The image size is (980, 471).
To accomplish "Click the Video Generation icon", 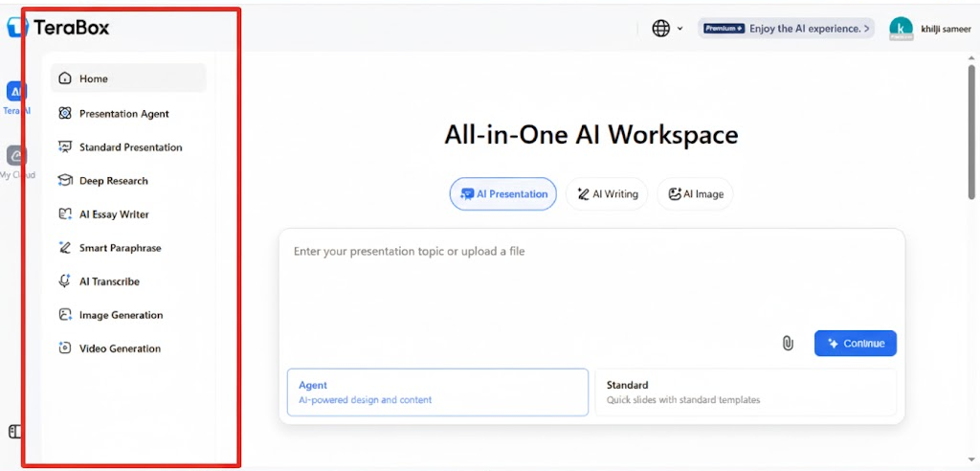I will 65,348.
